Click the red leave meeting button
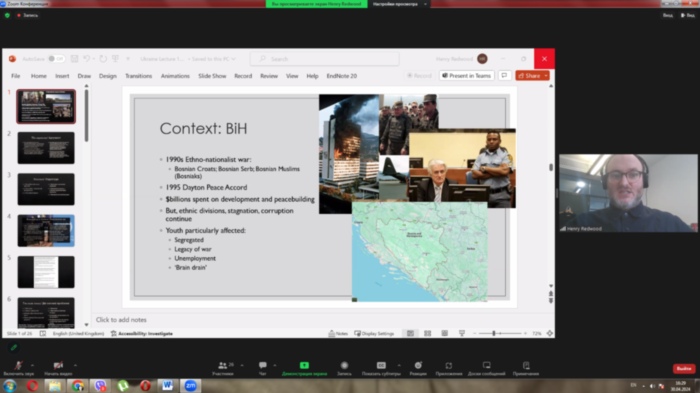 684,368
